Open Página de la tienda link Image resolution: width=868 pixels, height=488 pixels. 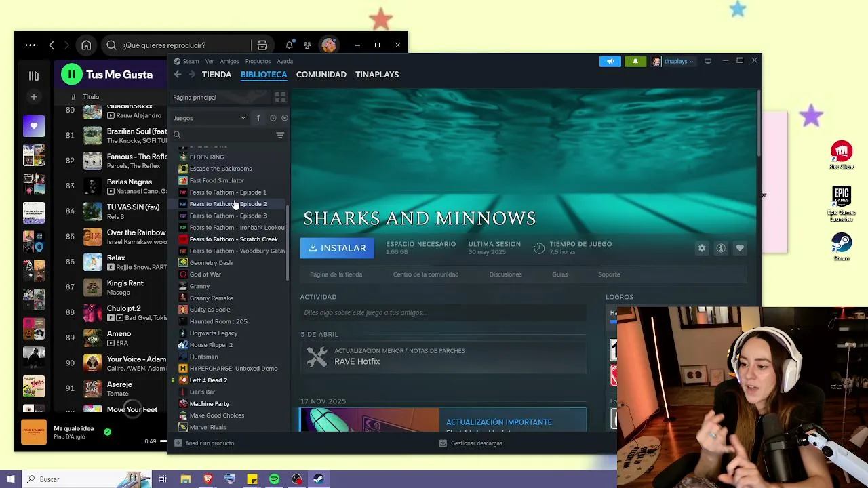point(336,274)
